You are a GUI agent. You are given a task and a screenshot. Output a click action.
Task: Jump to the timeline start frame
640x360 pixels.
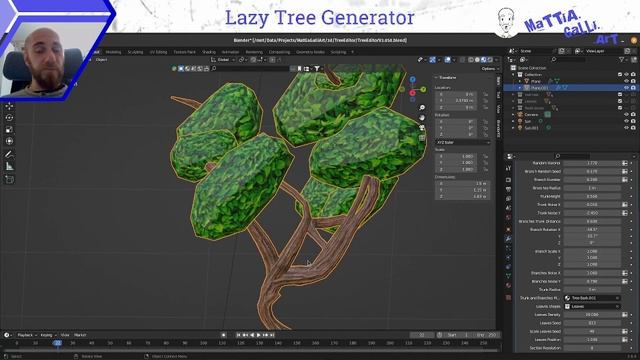[239, 335]
